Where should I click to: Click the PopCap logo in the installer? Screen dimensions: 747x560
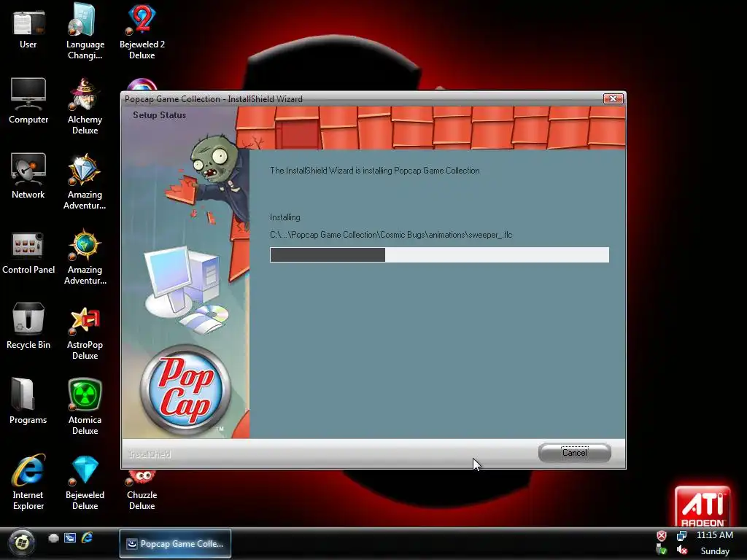point(186,391)
